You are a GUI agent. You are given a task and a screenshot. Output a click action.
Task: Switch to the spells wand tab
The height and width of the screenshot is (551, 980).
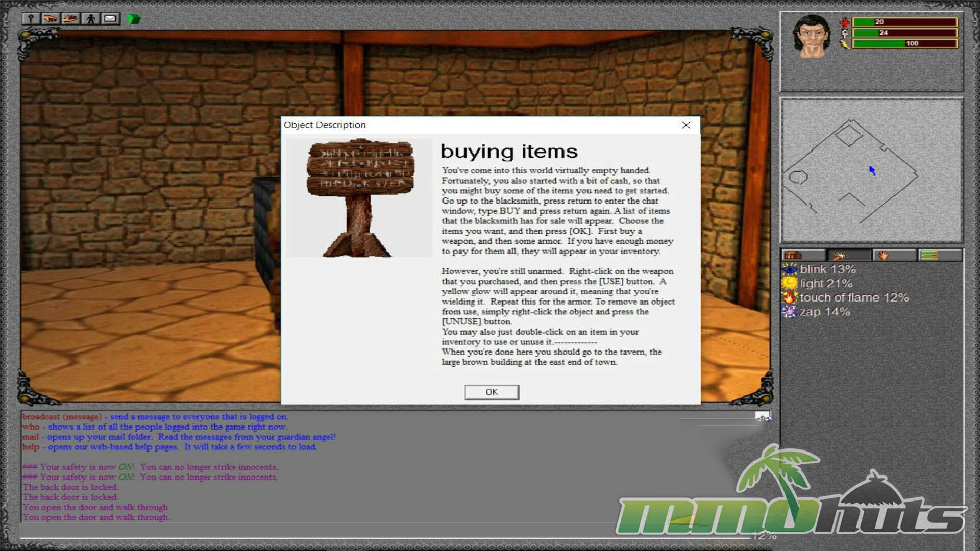[840, 255]
